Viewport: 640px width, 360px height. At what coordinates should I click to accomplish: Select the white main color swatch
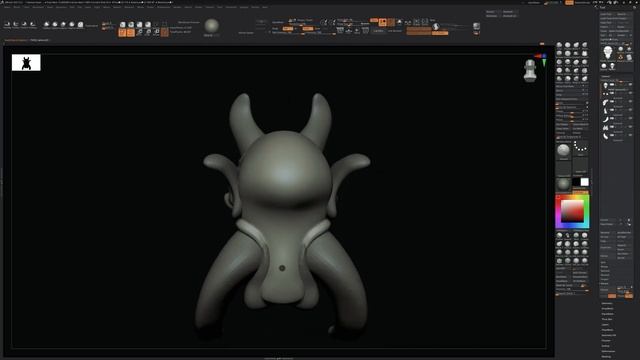point(584,182)
